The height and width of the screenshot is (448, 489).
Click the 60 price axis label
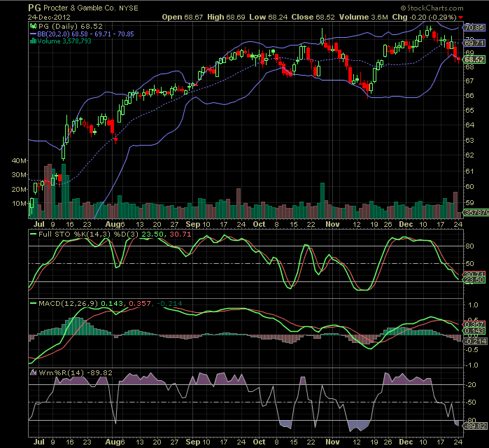pos(469,187)
